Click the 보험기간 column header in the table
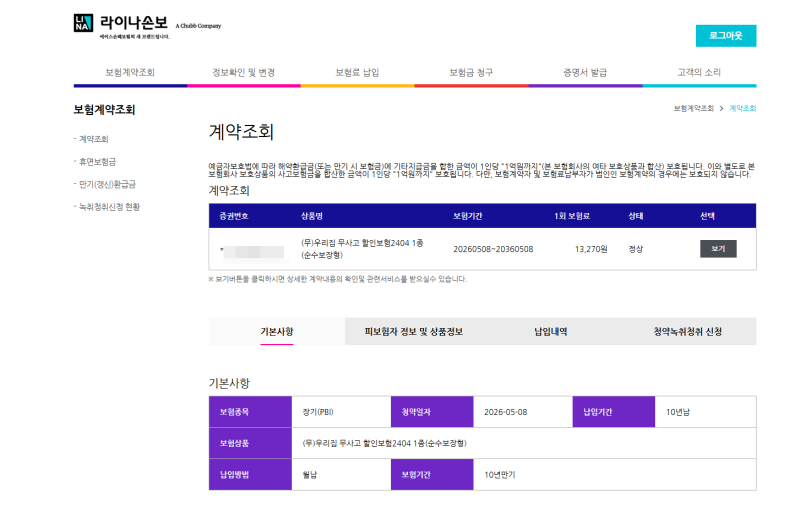The width and height of the screenshot is (800, 513). click(x=467, y=216)
